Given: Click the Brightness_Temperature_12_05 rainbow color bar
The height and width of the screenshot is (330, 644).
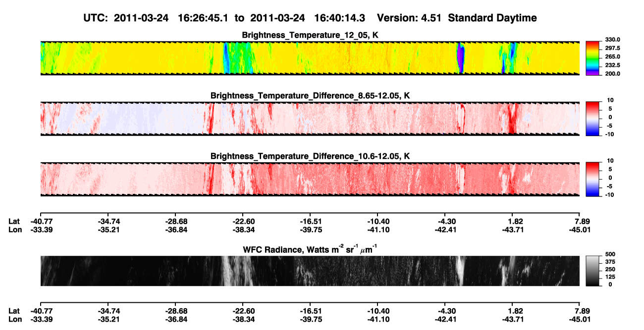Looking at the screenshot, I should tap(592, 57).
